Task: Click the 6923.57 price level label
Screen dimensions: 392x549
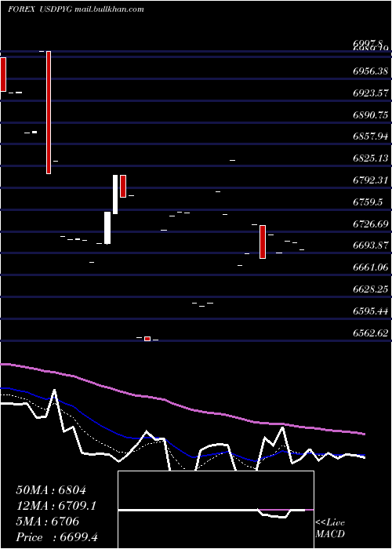Action: point(370,93)
